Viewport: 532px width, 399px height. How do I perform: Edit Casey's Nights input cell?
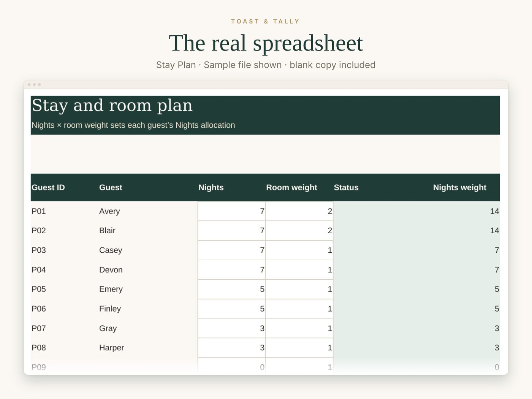pyautogui.click(x=231, y=250)
